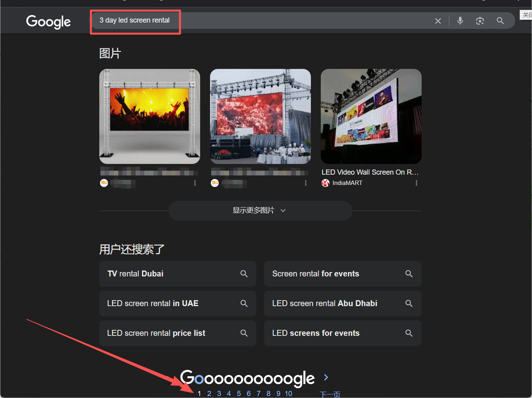Viewport: 532px width, 398px height.
Task: Click the next-page chevron beside Goooooooooogle
Action: click(x=326, y=377)
